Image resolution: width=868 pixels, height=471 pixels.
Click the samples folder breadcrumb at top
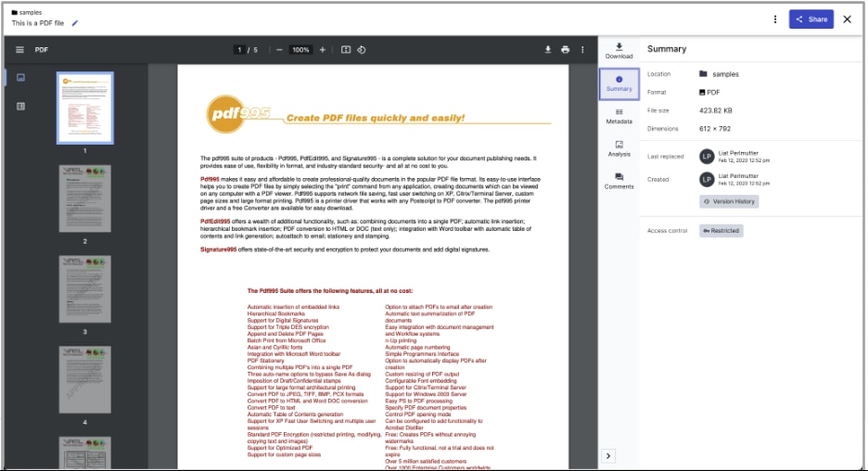point(27,12)
